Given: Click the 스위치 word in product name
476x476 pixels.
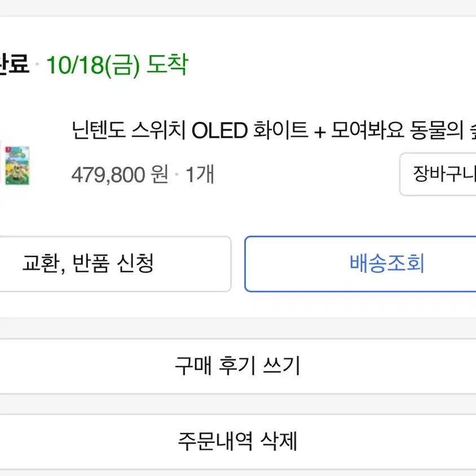Looking at the screenshot, I should (158, 130).
